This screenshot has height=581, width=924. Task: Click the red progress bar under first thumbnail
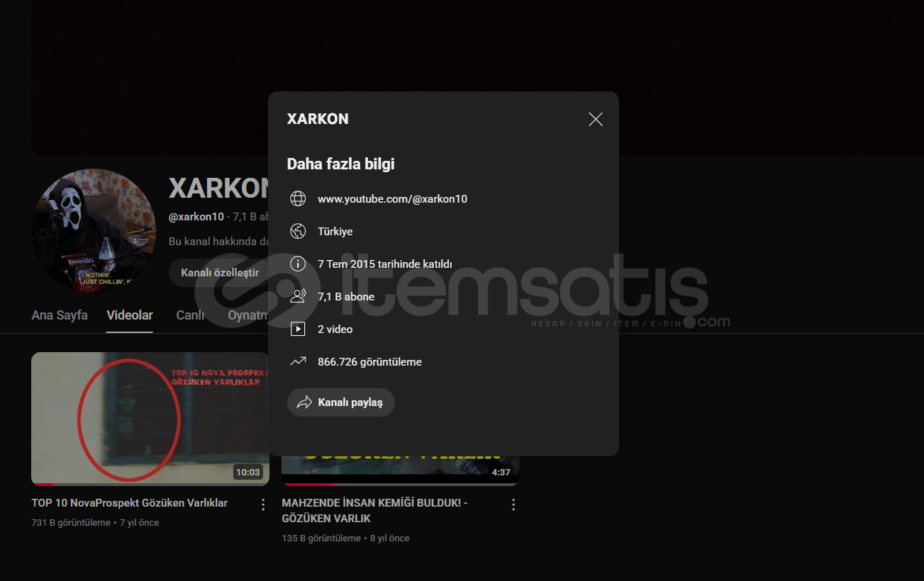pos(43,484)
